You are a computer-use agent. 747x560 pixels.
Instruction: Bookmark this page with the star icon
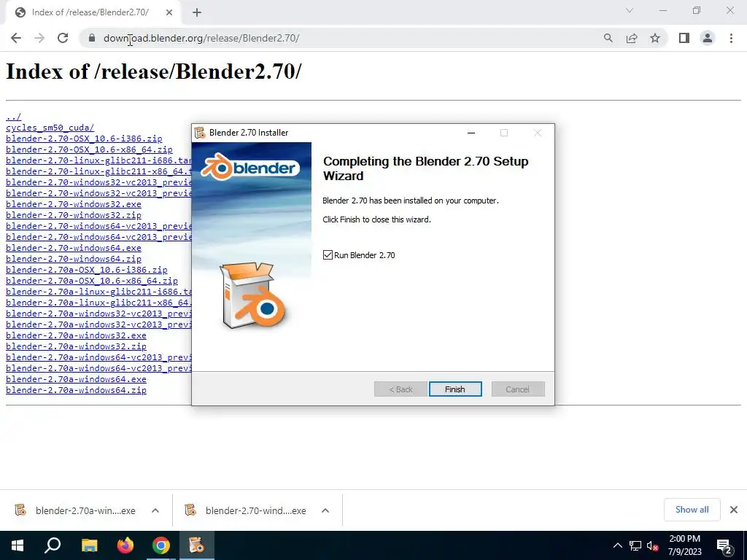point(655,38)
